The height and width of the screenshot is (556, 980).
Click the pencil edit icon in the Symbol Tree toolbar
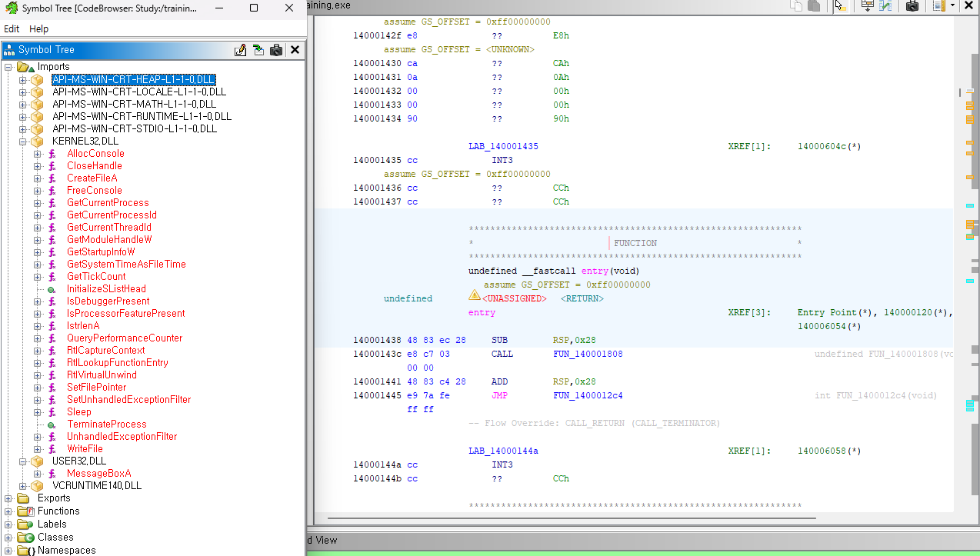tap(240, 49)
